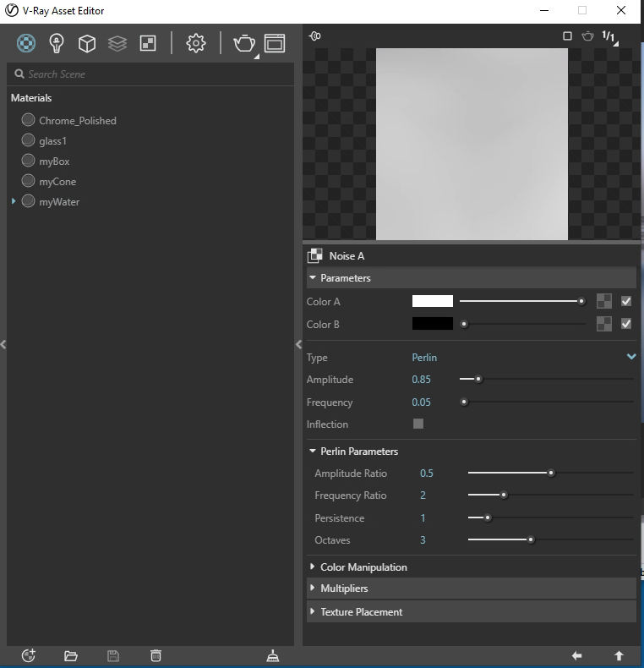Save asset to file with disk icon
This screenshot has width=644, height=668.
coord(113,655)
